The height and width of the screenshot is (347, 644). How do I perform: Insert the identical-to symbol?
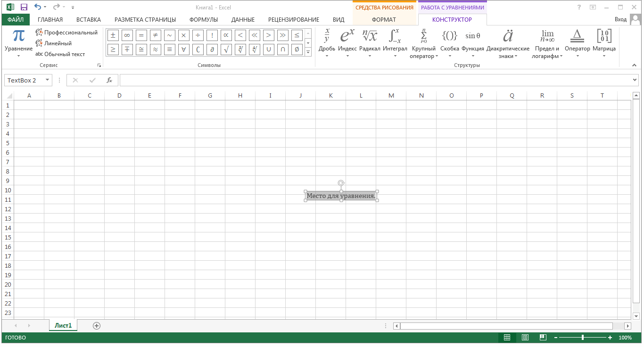[x=170, y=49]
